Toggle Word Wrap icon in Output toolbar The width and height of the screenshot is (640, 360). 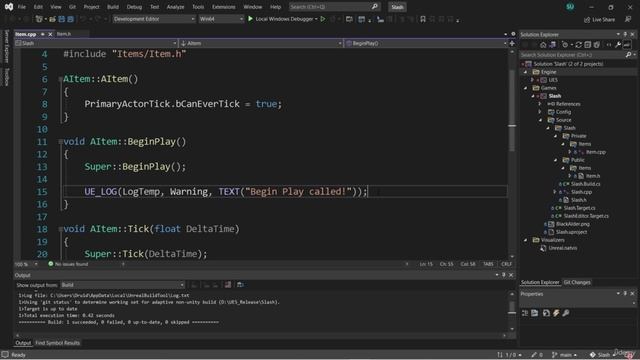240,284
